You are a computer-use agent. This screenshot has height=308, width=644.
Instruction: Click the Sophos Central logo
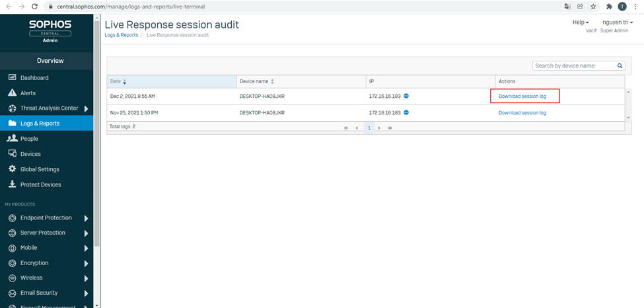click(50, 30)
